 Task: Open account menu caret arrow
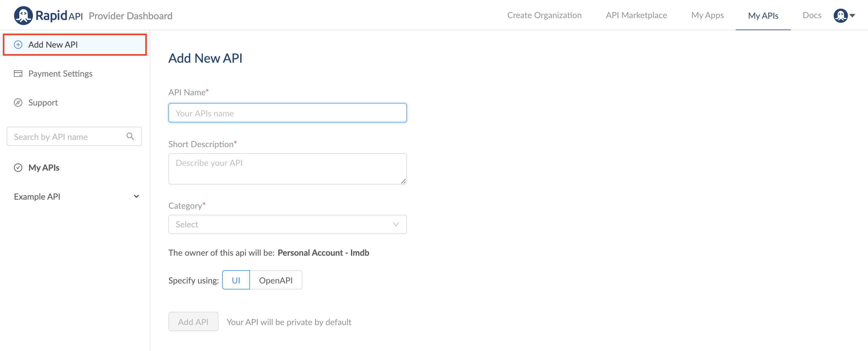(853, 15)
